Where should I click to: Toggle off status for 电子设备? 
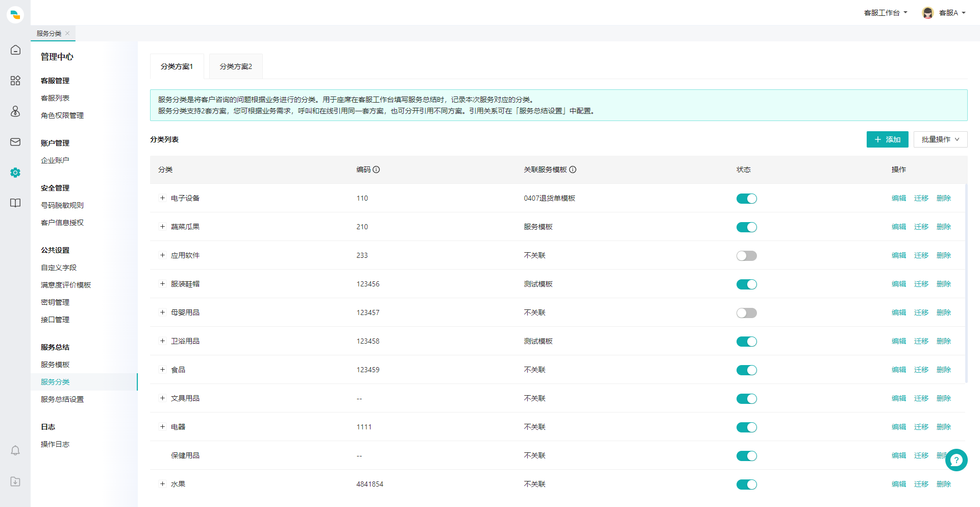(746, 199)
